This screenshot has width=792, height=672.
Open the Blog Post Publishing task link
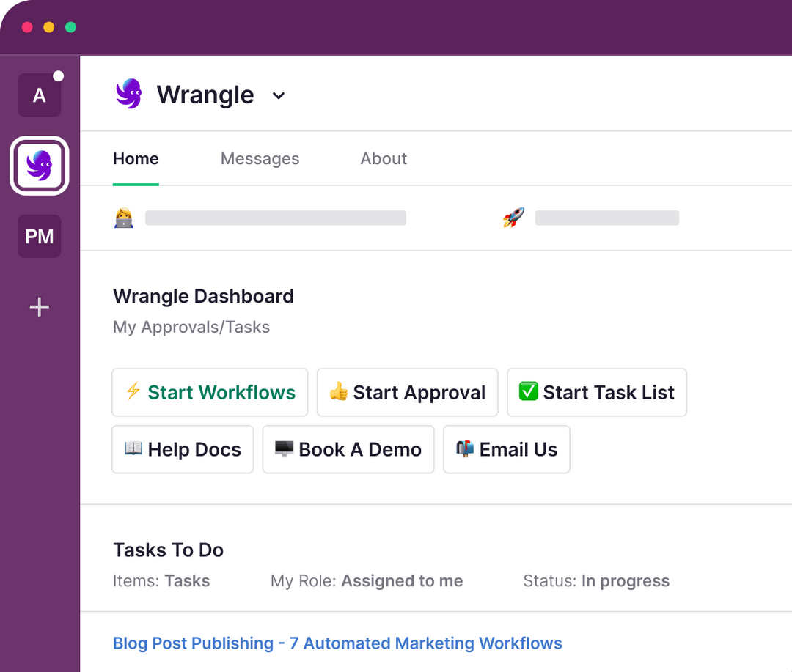(x=337, y=643)
